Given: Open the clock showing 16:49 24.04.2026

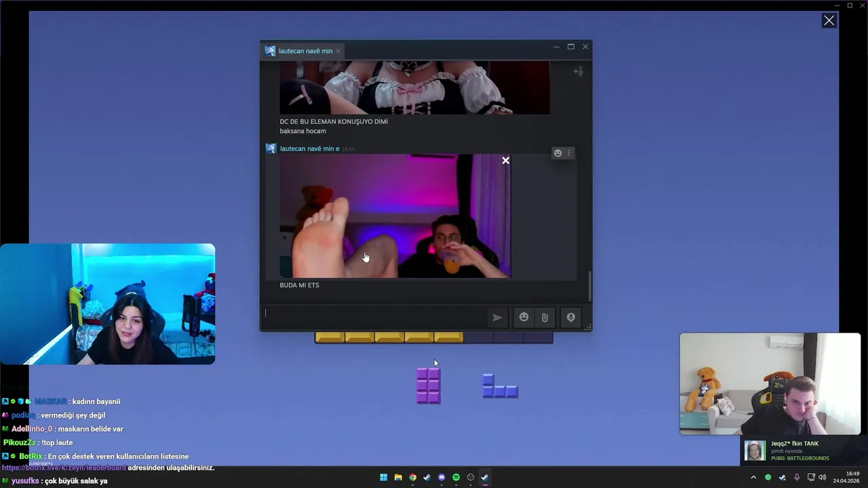Looking at the screenshot, I should coord(846,477).
